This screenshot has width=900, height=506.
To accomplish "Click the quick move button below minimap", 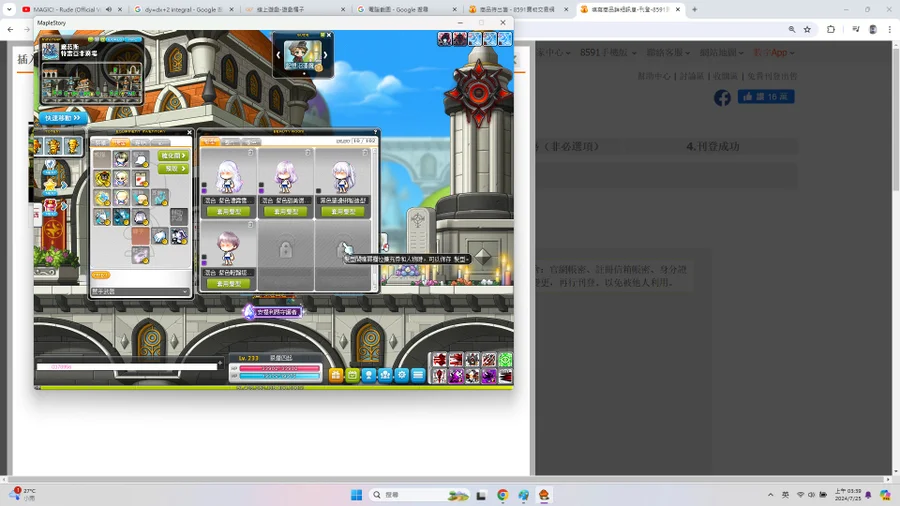I will pyautogui.click(x=62, y=118).
